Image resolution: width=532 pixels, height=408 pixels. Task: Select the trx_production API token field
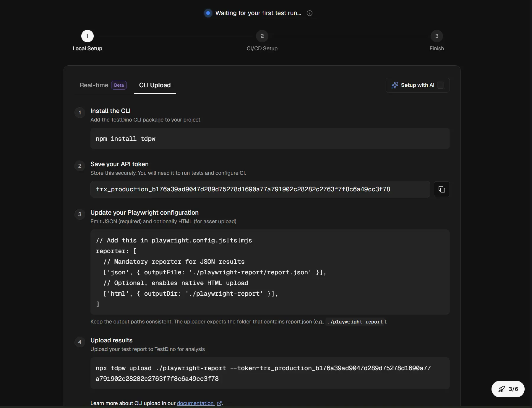coord(260,189)
